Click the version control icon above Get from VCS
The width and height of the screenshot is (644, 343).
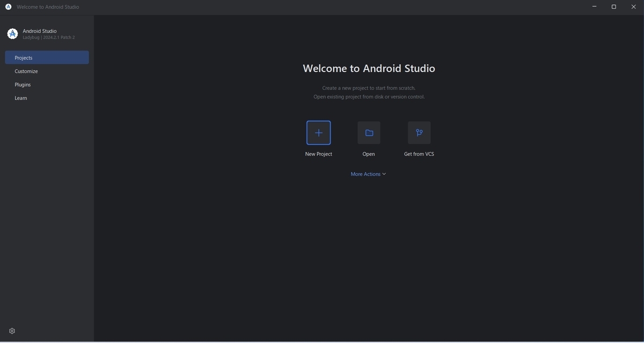(419, 132)
